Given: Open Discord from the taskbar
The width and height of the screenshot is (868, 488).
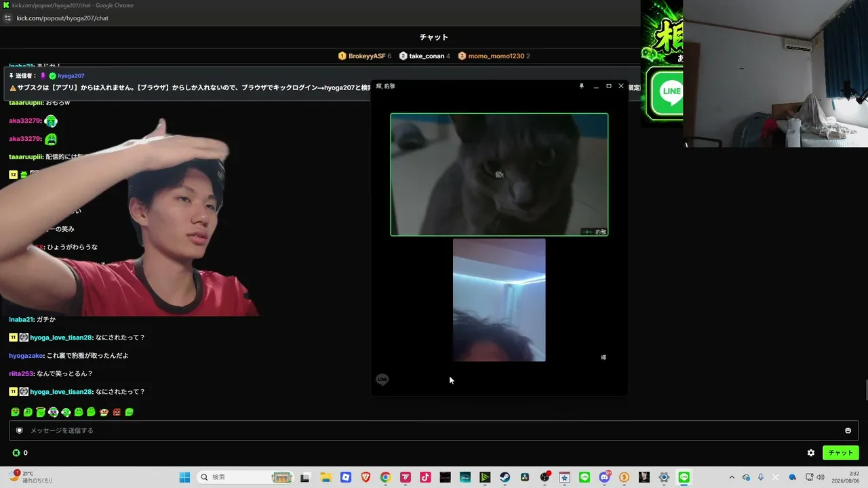Looking at the screenshot, I should click(x=604, y=477).
